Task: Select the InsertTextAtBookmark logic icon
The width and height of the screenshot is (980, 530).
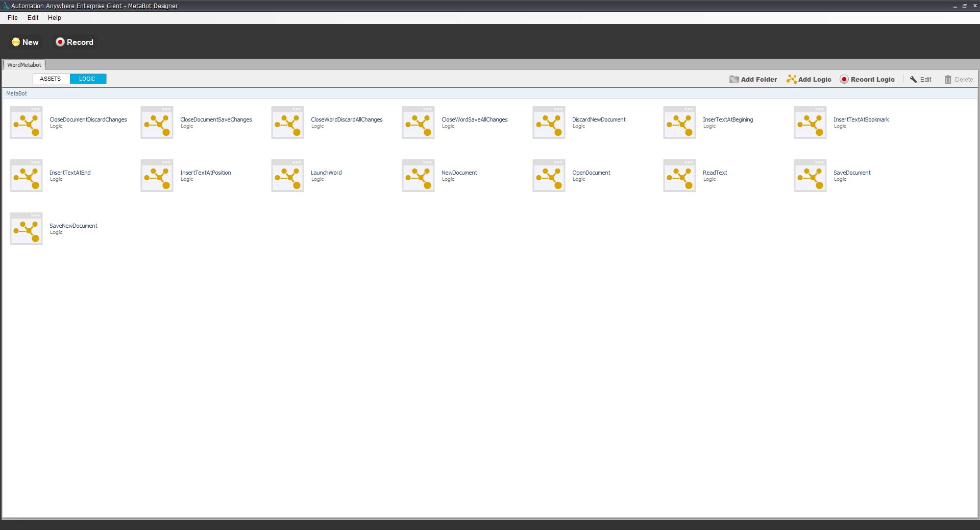Action: 810,123
